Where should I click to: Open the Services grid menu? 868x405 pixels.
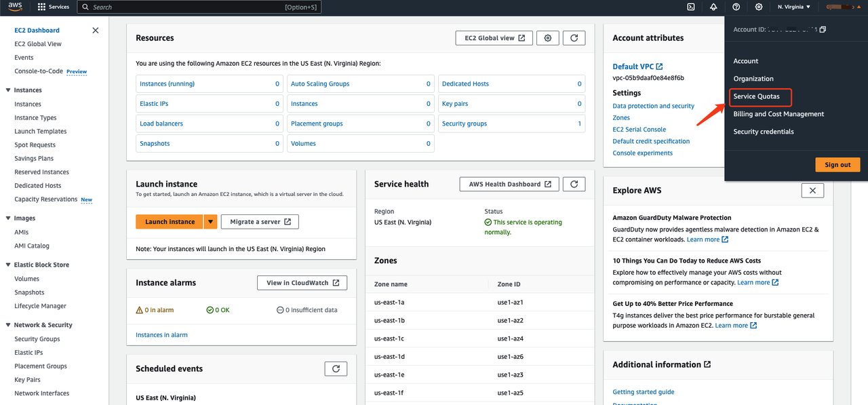pos(54,7)
